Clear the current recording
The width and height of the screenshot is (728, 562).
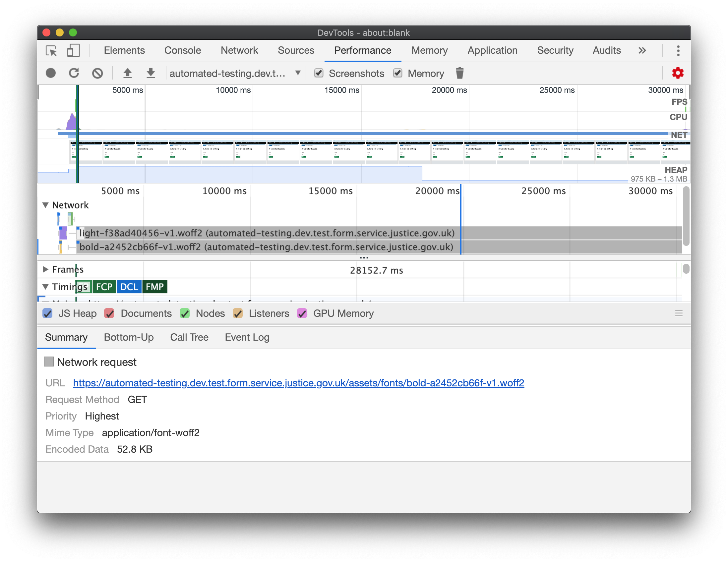(97, 73)
